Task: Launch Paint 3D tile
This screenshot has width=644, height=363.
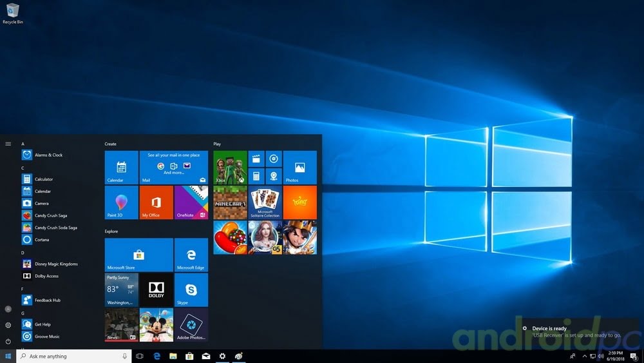Action: coord(122,202)
